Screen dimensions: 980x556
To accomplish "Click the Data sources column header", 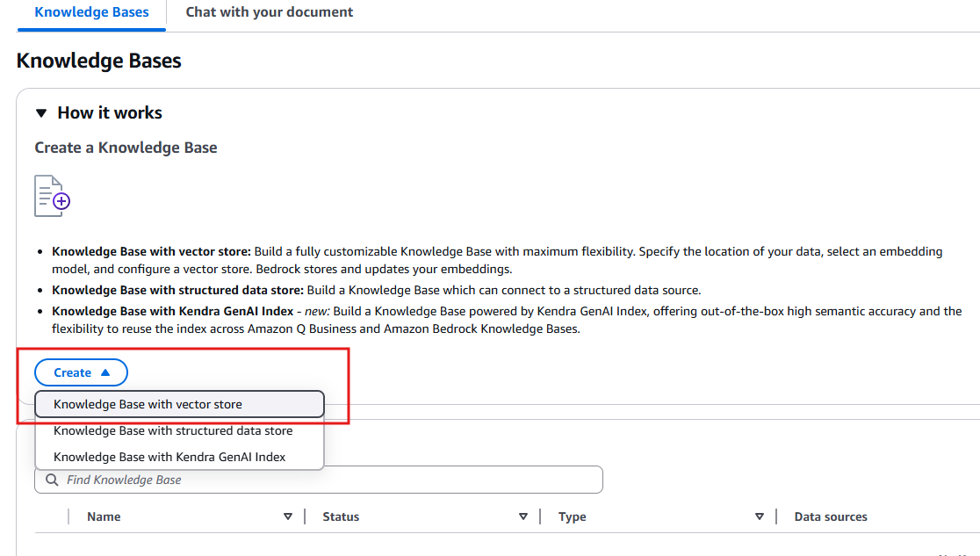I will [x=831, y=516].
